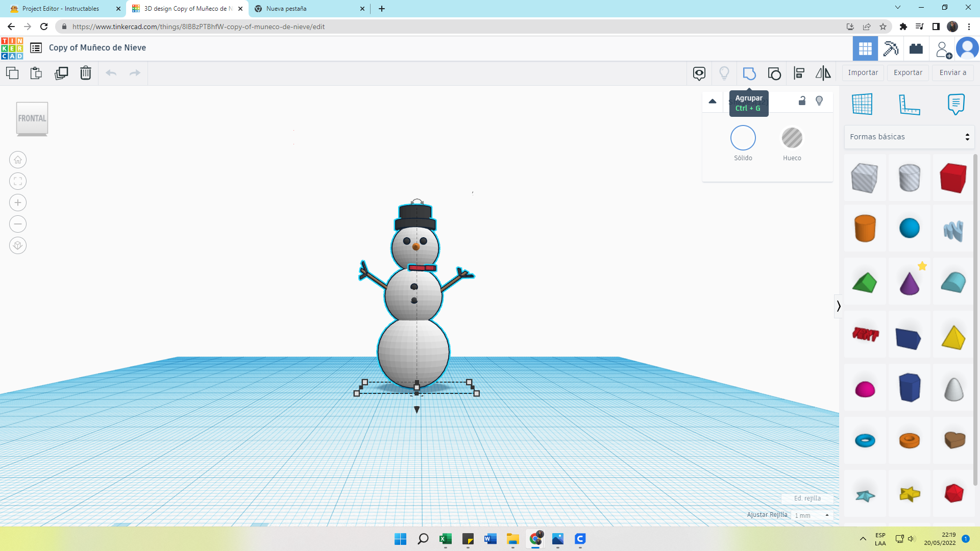This screenshot has height=551, width=980.
Task: Delete selection with trash icon
Action: 86,73
